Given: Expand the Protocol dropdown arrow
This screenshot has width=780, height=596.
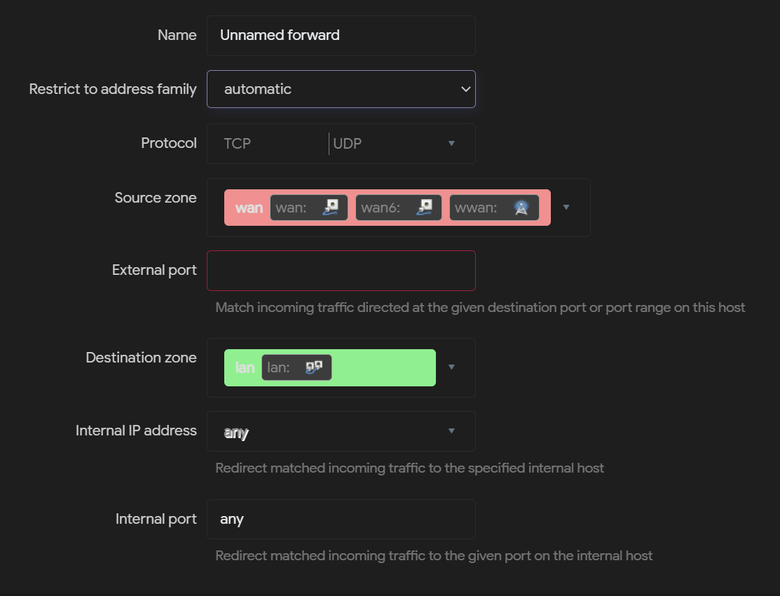Looking at the screenshot, I should [451, 143].
